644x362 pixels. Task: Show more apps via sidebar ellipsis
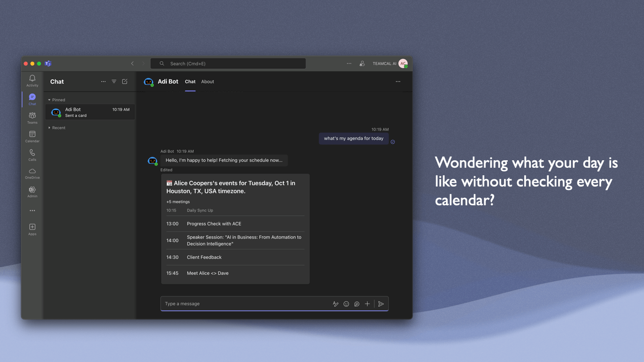coord(32,211)
